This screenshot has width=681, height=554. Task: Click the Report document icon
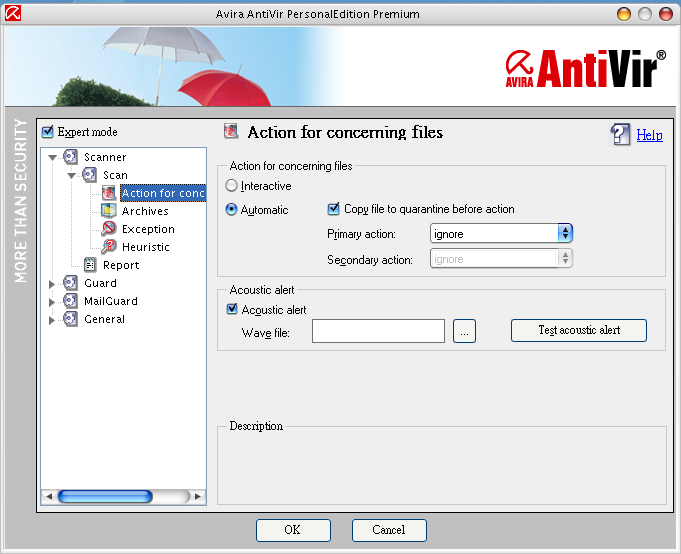pyautogui.click(x=90, y=264)
